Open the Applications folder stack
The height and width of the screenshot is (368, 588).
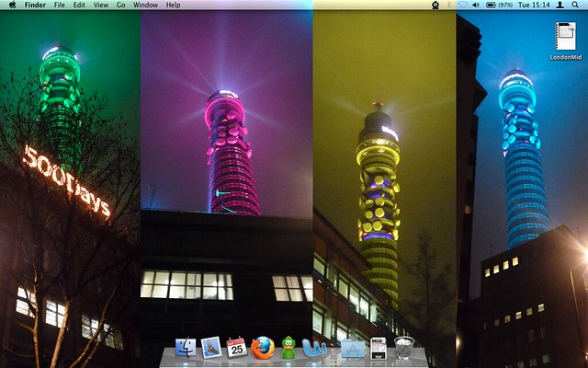click(353, 349)
